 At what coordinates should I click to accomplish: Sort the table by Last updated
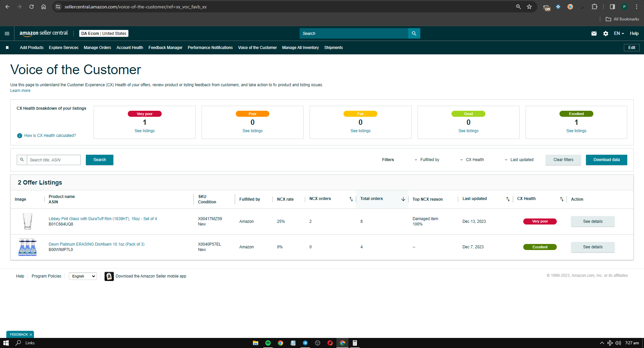click(x=508, y=199)
